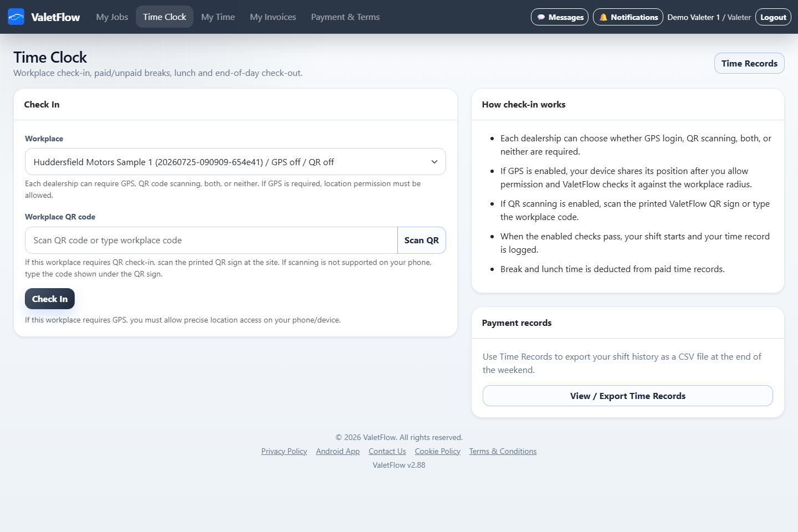798x532 pixels.
Task: Click the speech bubble icon in Messages
Action: click(541, 17)
